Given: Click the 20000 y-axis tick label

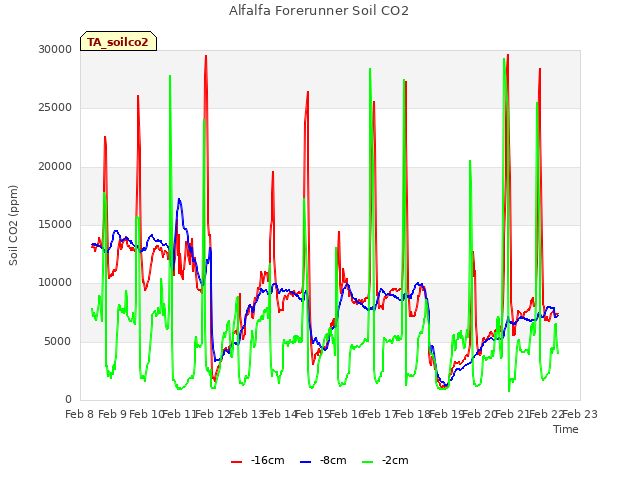Looking at the screenshot, I should coord(55,167).
